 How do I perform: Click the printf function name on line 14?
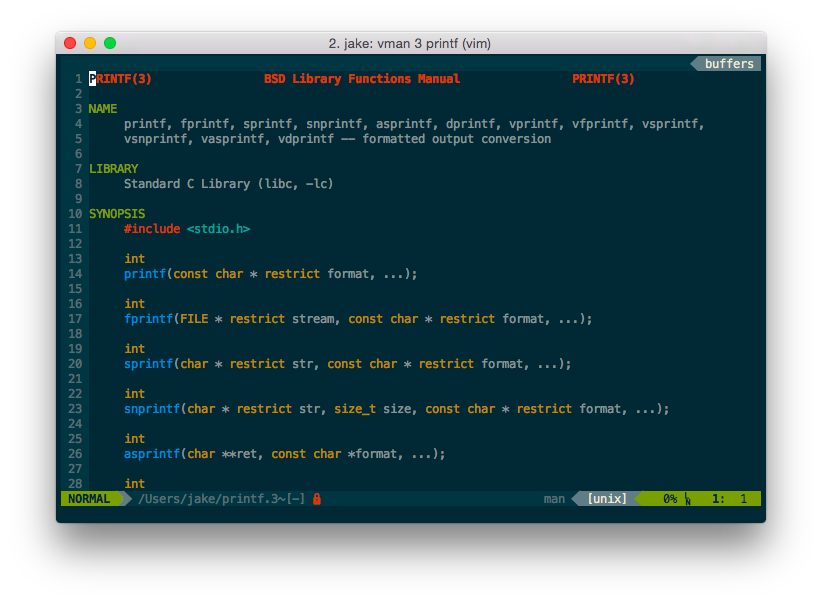click(x=145, y=274)
